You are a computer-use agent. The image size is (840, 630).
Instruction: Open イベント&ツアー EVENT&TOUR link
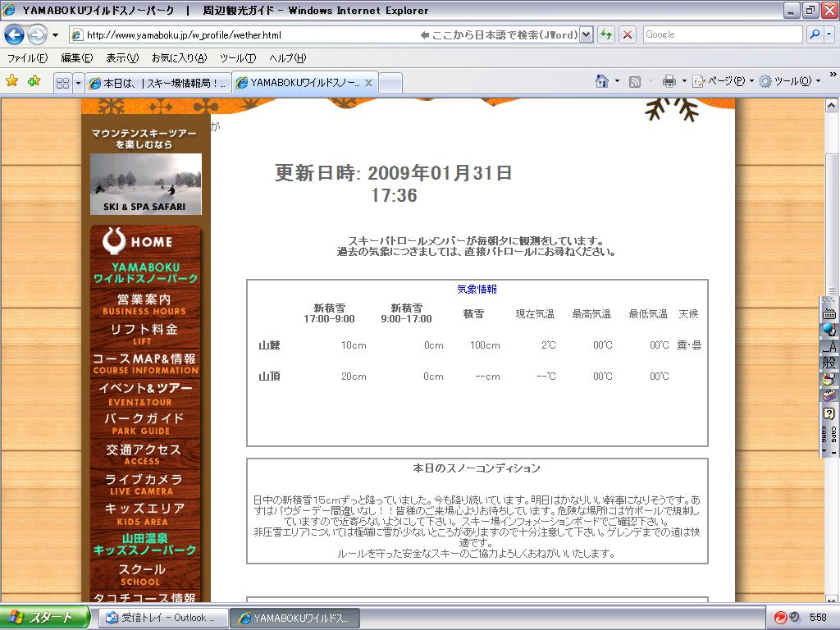(145, 394)
